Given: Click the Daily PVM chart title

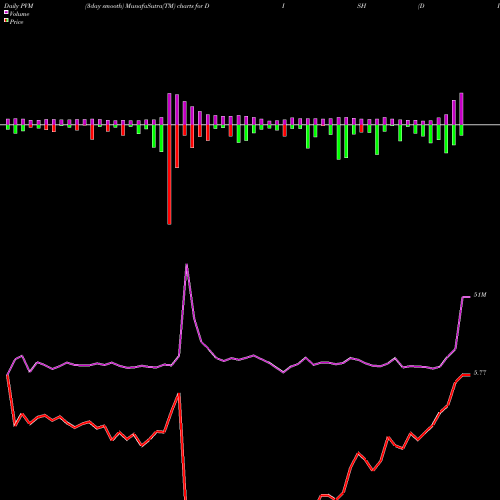Looking at the screenshot, I should (x=19, y=6).
